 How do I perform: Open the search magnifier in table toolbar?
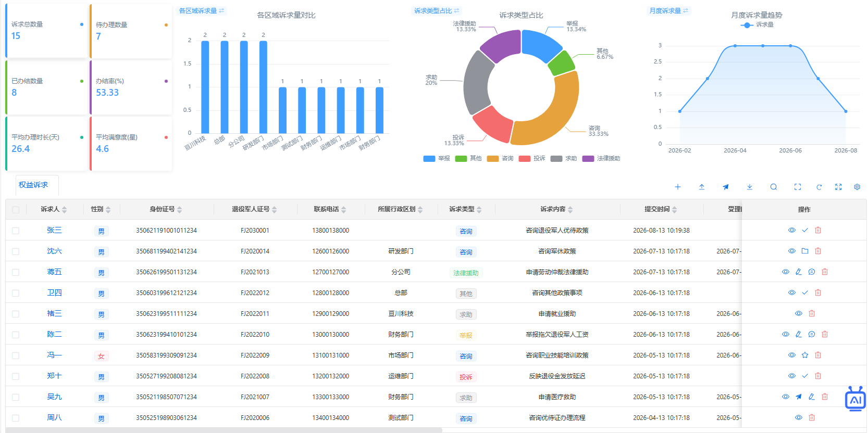click(774, 187)
